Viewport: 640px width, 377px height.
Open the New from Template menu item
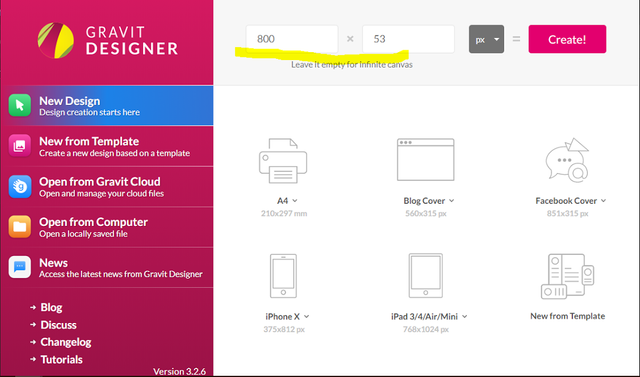point(107,146)
